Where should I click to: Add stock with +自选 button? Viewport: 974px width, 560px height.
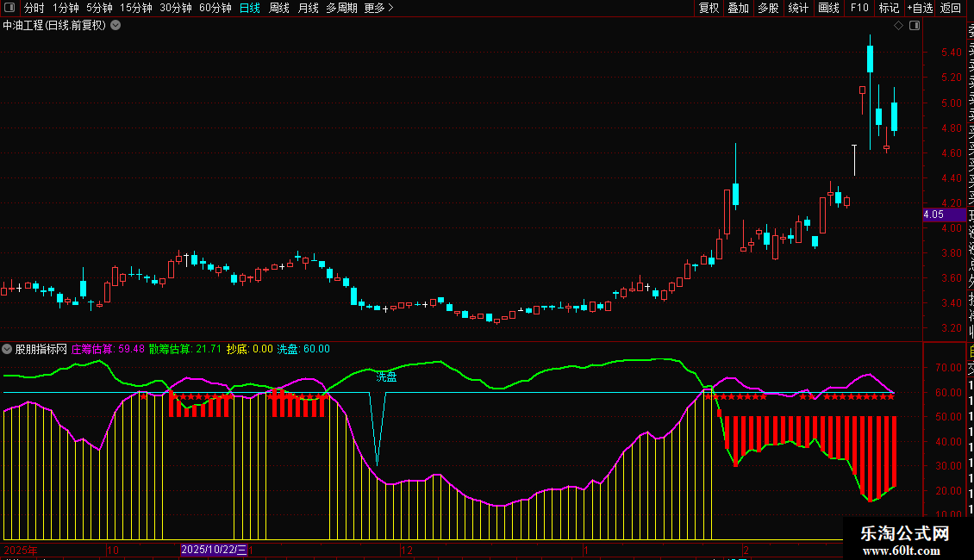919,9
